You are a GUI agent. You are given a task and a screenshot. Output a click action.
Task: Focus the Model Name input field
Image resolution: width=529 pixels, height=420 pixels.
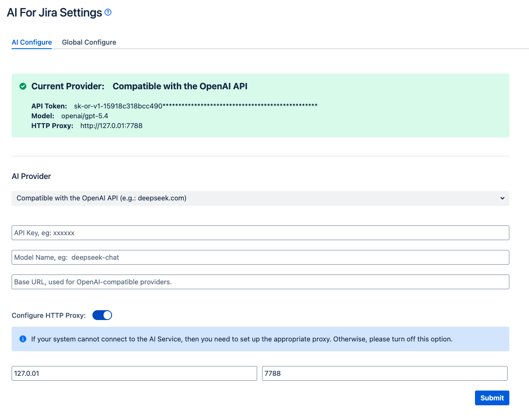[x=260, y=258]
